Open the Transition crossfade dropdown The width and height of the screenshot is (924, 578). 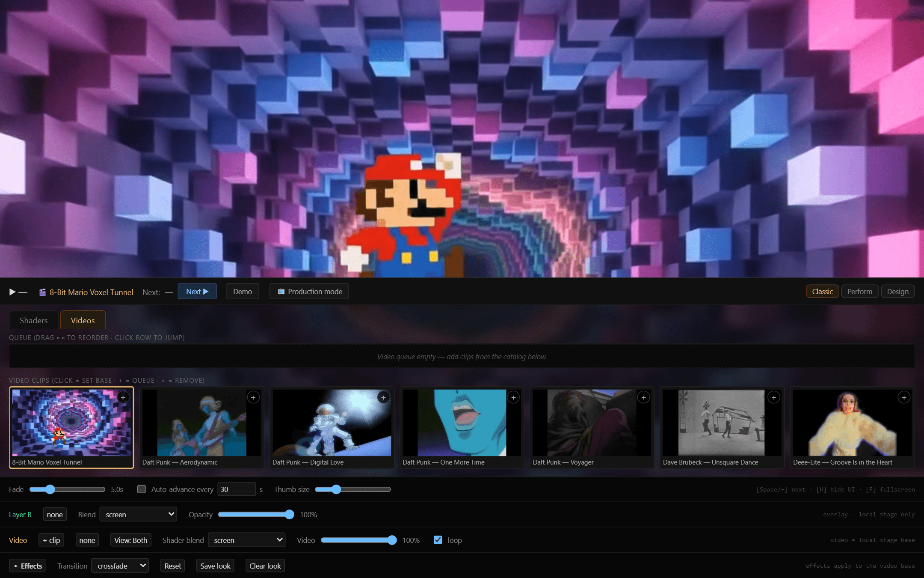coord(120,566)
